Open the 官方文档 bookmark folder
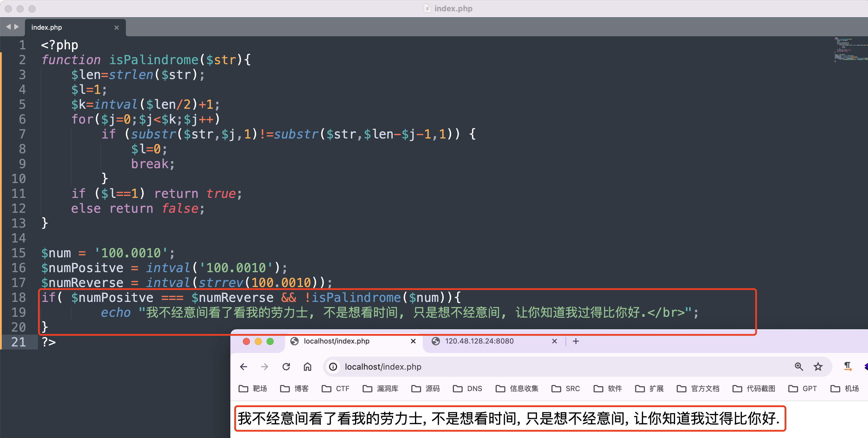The width and height of the screenshot is (868, 438). pyautogui.click(x=698, y=388)
